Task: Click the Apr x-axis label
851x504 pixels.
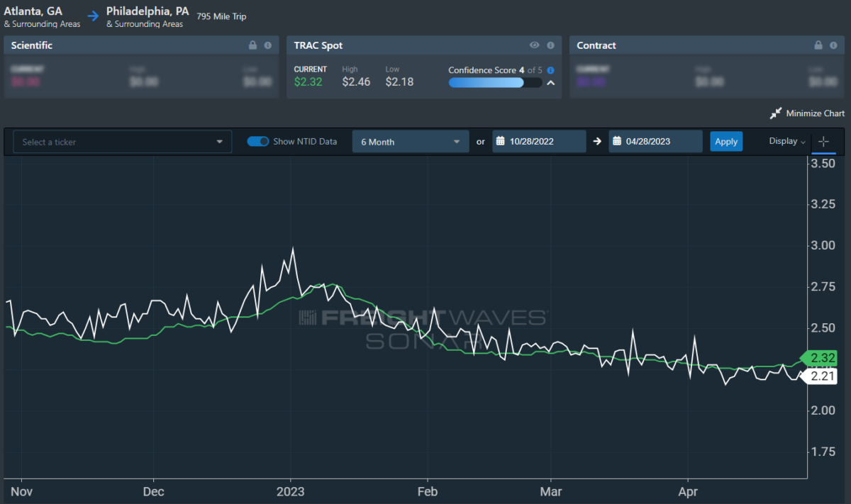Action: [689, 491]
